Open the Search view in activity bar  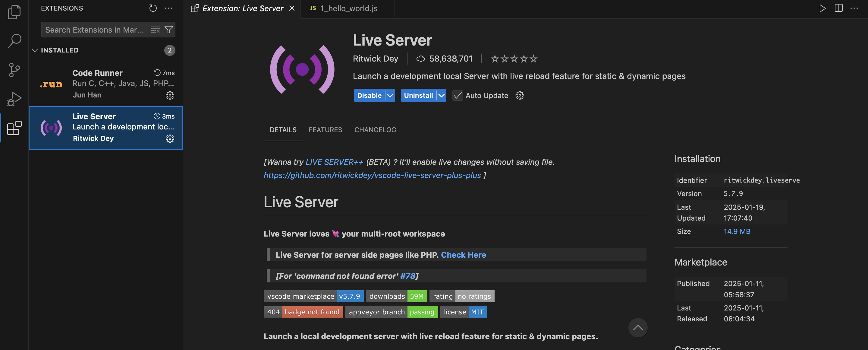point(14,40)
